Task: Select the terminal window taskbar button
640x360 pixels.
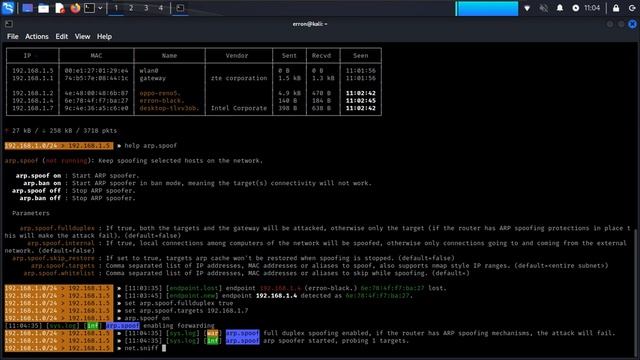Action: point(180,8)
